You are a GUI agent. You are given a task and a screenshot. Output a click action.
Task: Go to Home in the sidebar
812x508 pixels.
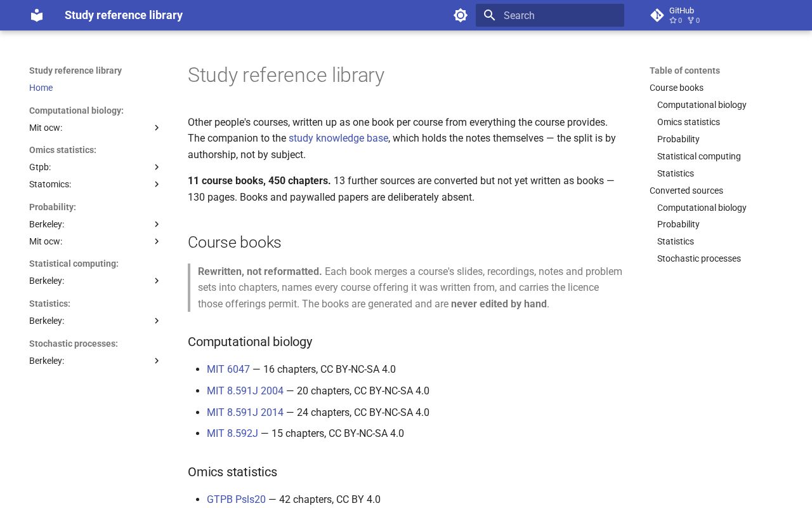(41, 88)
